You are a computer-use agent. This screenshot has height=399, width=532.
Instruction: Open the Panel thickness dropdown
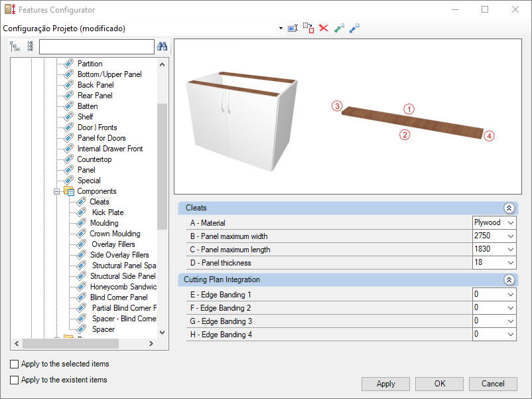click(x=511, y=262)
